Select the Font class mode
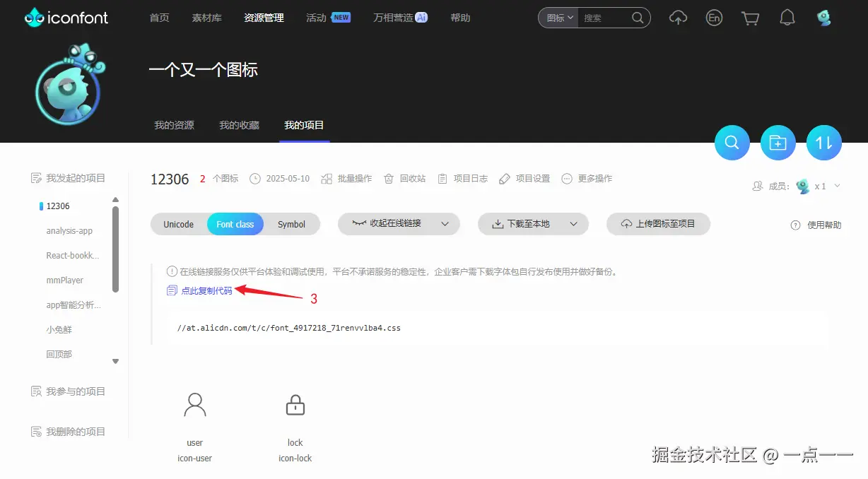Viewport: 868px width, 479px height. (235, 224)
